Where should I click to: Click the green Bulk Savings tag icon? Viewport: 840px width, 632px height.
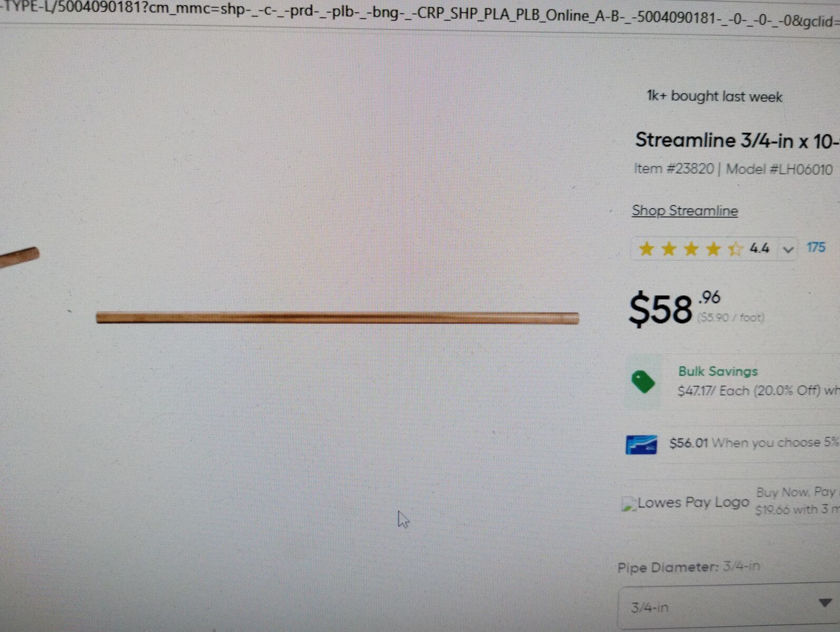642,382
